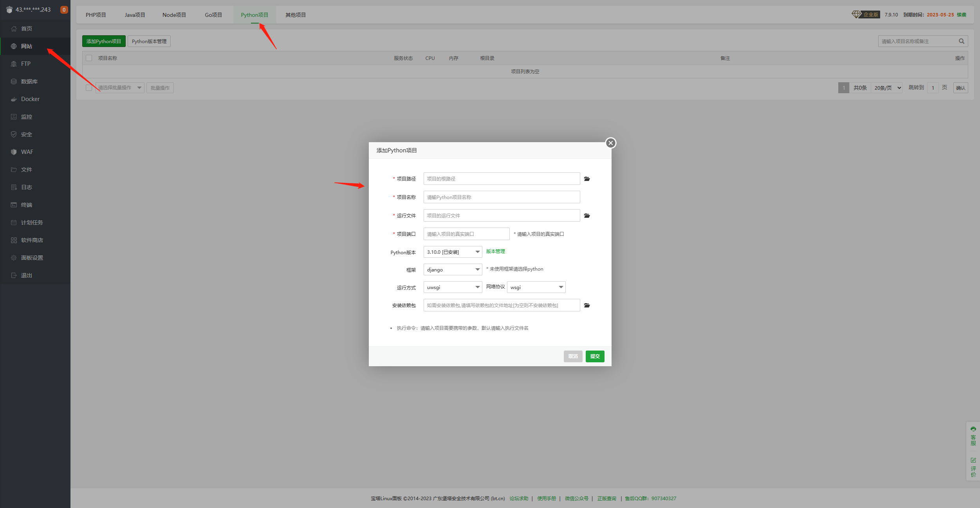Click the 计划任务 calendar icon
The height and width of the screenshot is (508, 980).
pos(14,222)
